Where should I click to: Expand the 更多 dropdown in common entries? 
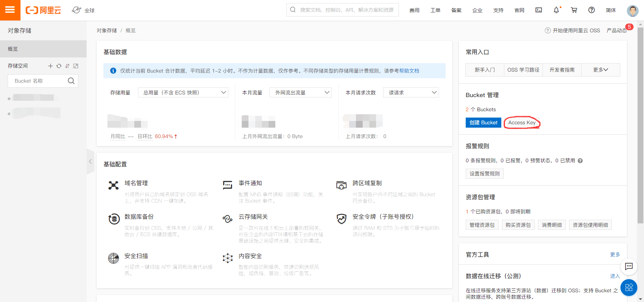click(600, 70)
